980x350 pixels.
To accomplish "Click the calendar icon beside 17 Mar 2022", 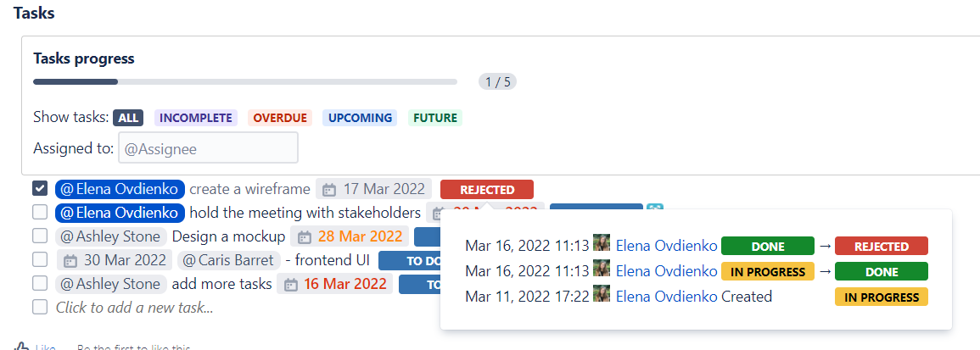I will click(x=329, y=190).
